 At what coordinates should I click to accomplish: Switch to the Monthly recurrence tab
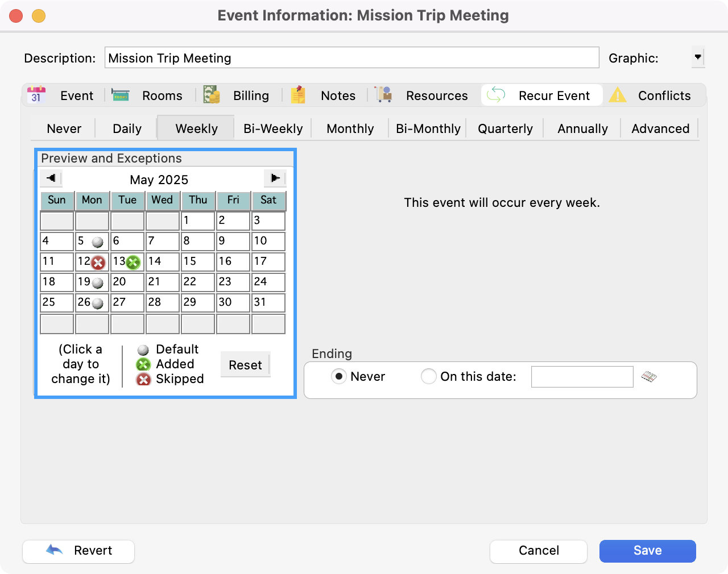point(350,128)
